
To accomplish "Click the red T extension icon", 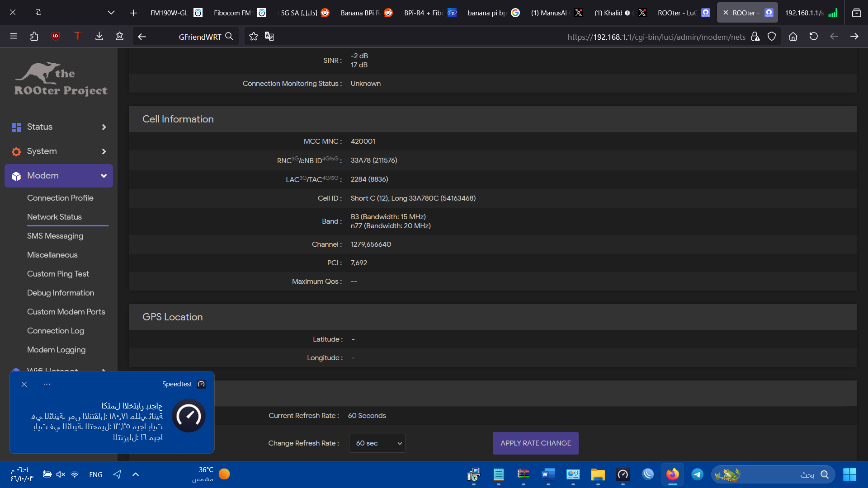I will click(x=77, y=36).
